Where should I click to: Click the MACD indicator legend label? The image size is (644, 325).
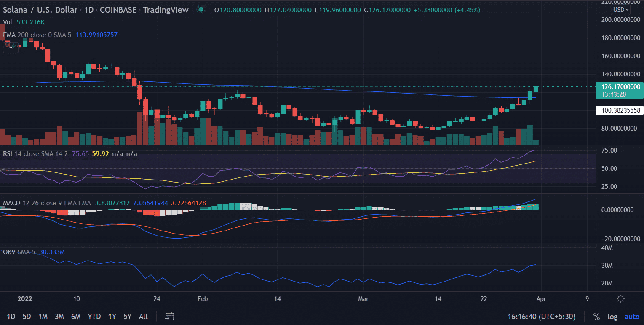[x=11, y=203]
